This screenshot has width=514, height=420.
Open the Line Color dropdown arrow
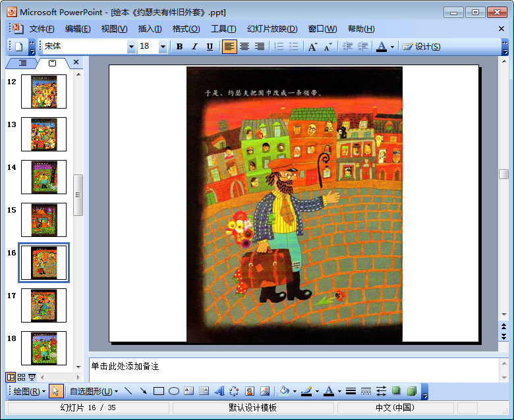pos(317,391)
